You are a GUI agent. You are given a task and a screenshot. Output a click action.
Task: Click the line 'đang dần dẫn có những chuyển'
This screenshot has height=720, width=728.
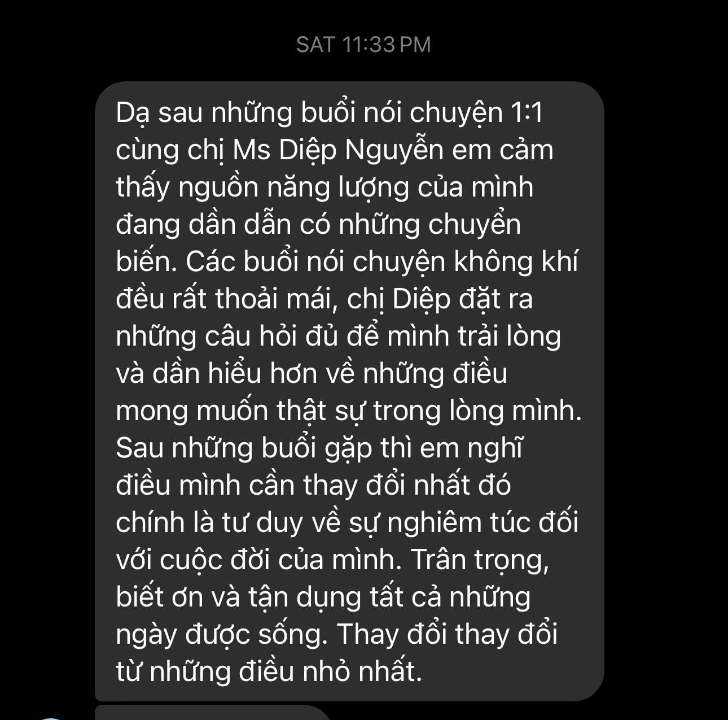tap(318, 225)
